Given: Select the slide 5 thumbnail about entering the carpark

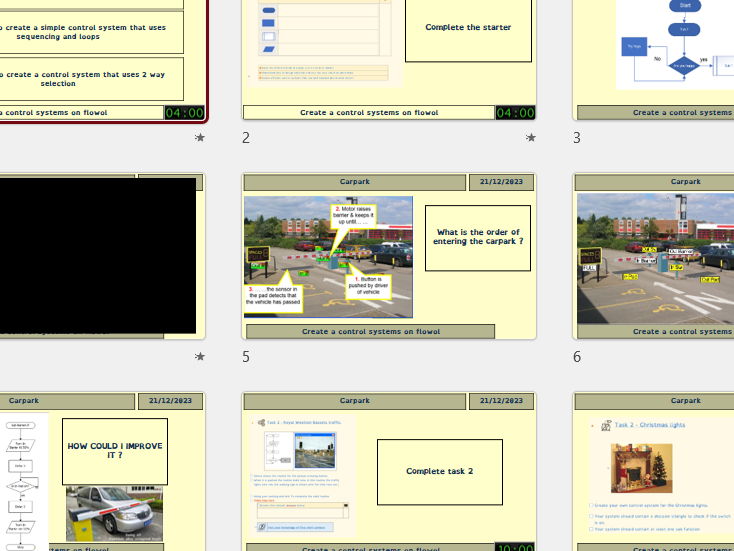Looking at the screenshot, I should [x=389, y=256].
